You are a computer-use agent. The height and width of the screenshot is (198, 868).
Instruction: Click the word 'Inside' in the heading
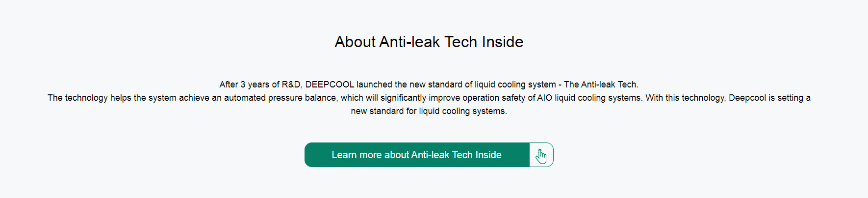503,42
